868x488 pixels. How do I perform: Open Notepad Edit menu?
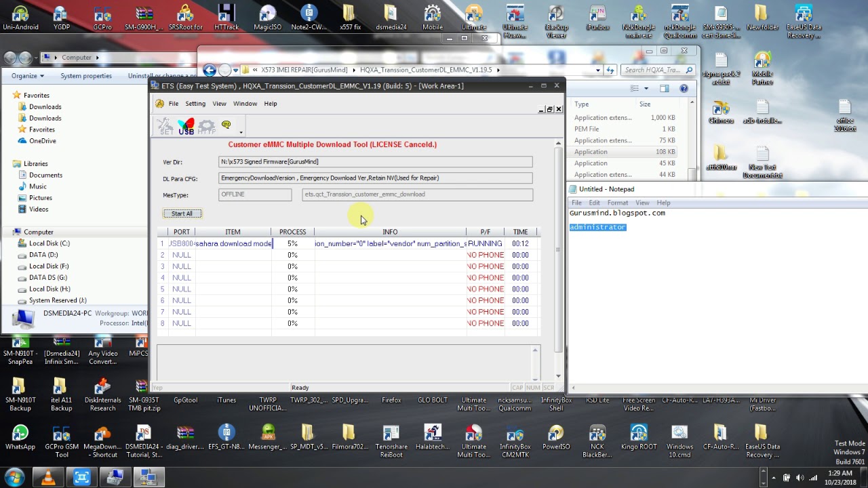tap(594, 203)
